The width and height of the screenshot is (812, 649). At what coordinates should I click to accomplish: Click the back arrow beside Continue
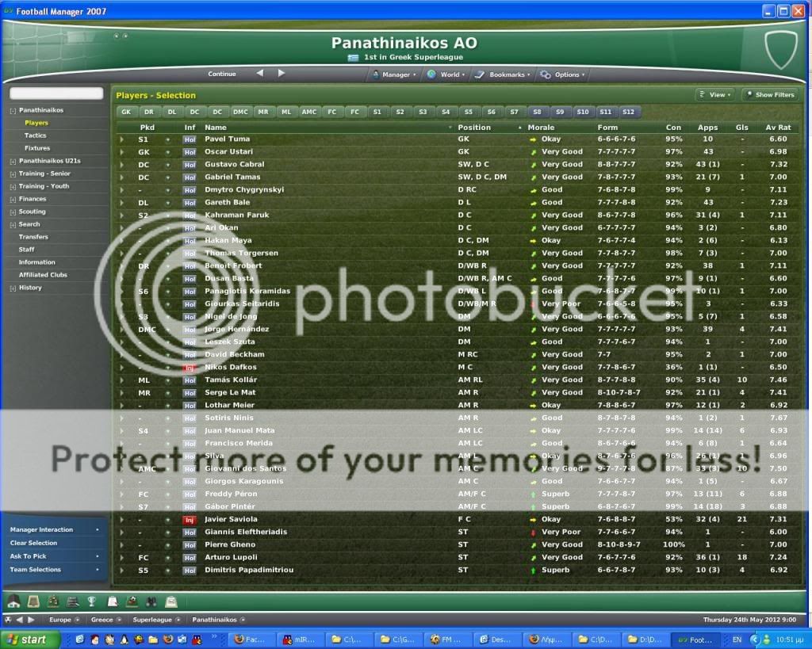259,74
